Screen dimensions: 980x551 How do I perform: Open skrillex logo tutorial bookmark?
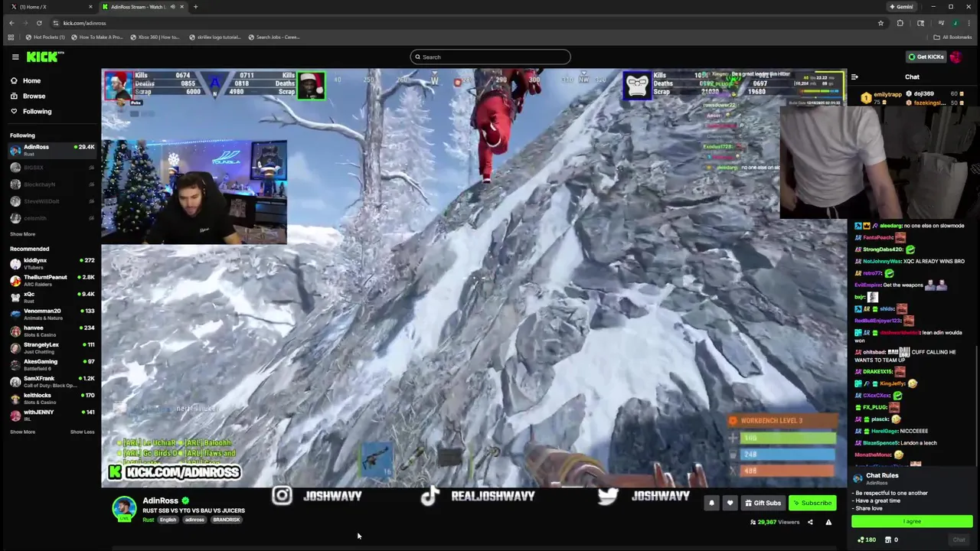(x=215, y=37)
